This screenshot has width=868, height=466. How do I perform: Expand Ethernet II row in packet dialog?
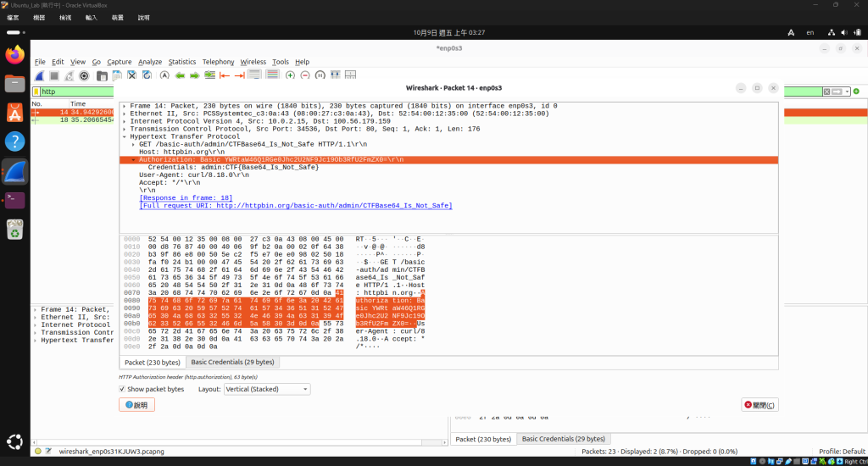click(x=124, y=114)
